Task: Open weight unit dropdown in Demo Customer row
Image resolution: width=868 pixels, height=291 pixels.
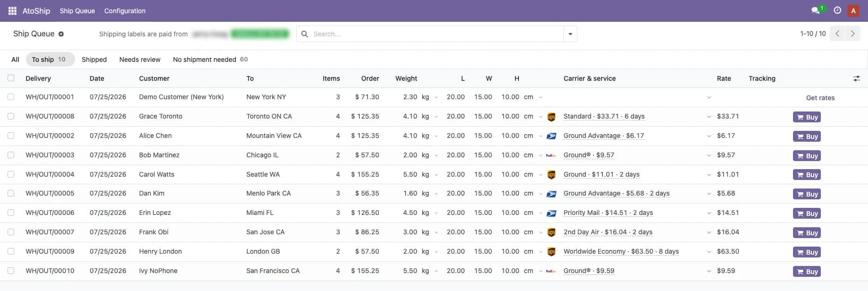Action: pyautogui.click(x=436, y=97)
